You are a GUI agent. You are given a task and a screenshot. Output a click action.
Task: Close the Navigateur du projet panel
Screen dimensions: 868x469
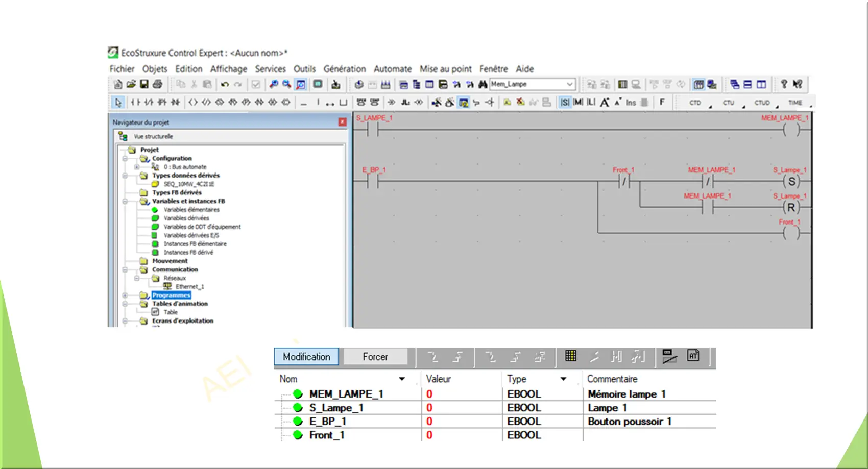coord(342,122)
